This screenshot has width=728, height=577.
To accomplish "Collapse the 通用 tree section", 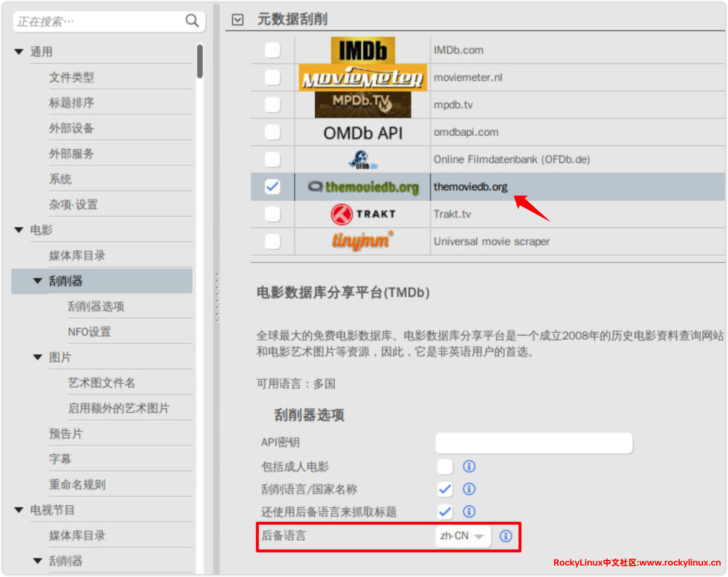I will tap(19, 52).
